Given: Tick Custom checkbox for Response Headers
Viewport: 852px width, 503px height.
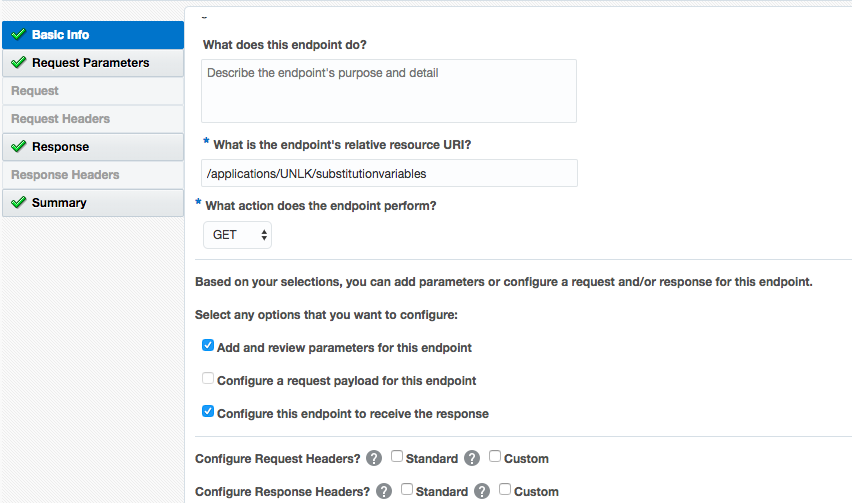Looking at the screenshot, I should tap(505, 489).
